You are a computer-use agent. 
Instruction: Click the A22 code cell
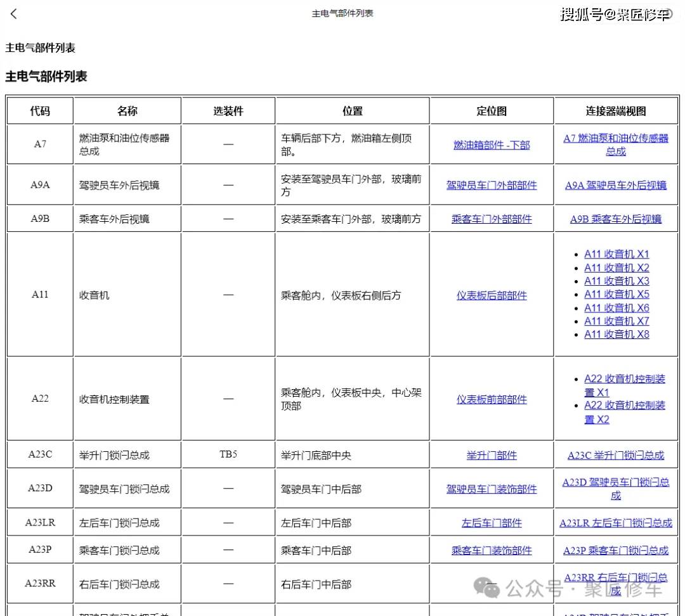40,399
